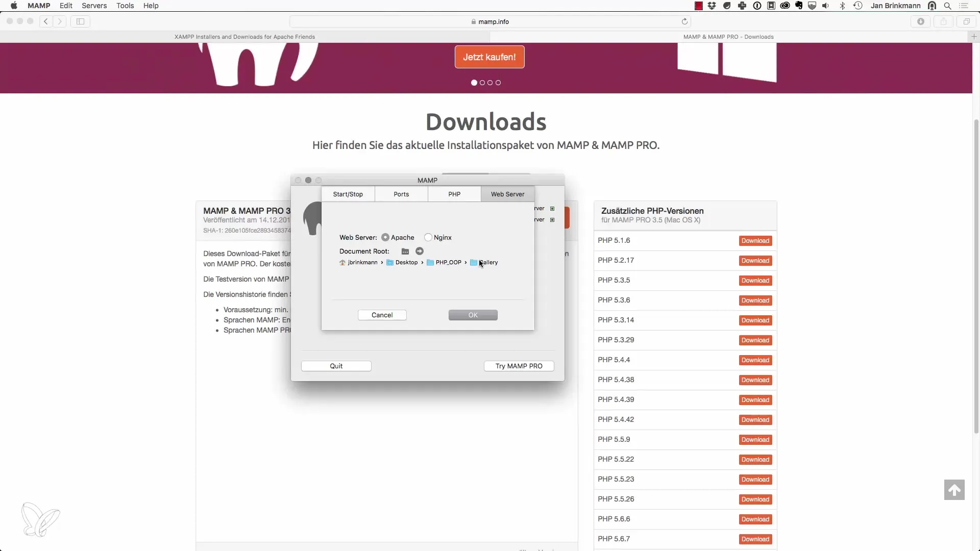The height and width of the screenshot is (551, 980).
Task: Click the Safari share button
Action: pyautogui.click(x=943, y=21)
